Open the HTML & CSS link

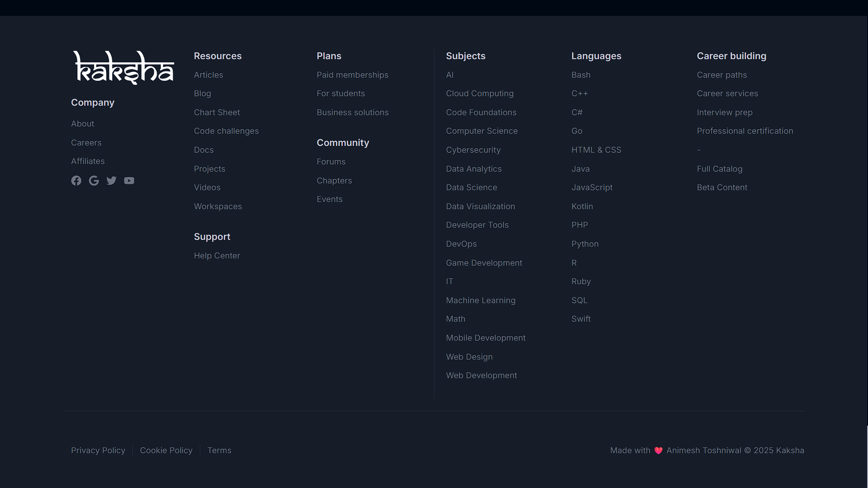click(x=596, y=150)
